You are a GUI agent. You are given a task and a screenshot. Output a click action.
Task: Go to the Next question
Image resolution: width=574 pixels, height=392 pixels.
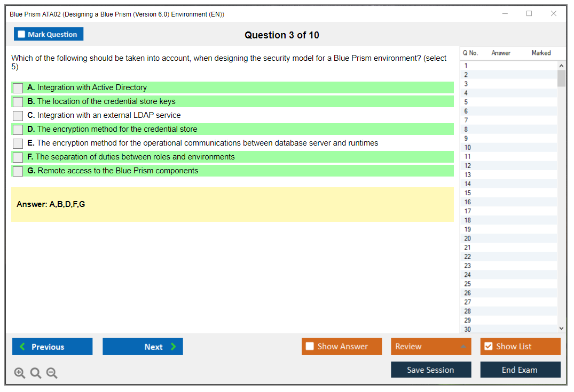(143, 347)
